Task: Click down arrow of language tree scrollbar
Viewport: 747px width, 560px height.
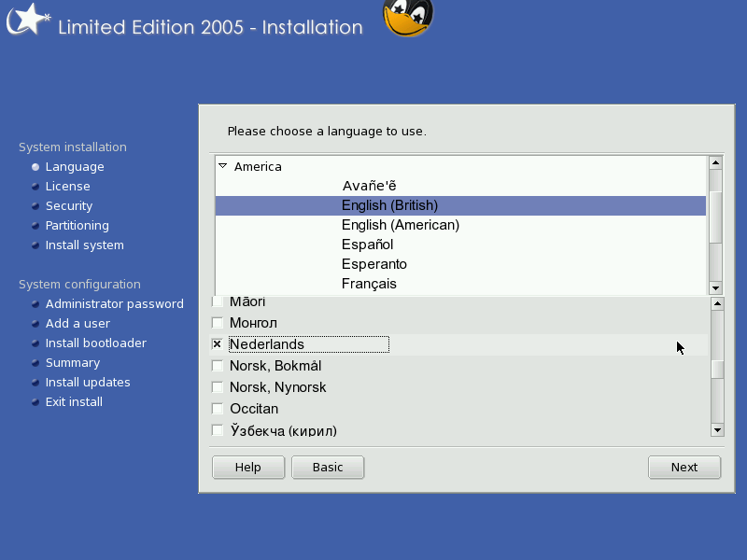Action: click(715, 287)
